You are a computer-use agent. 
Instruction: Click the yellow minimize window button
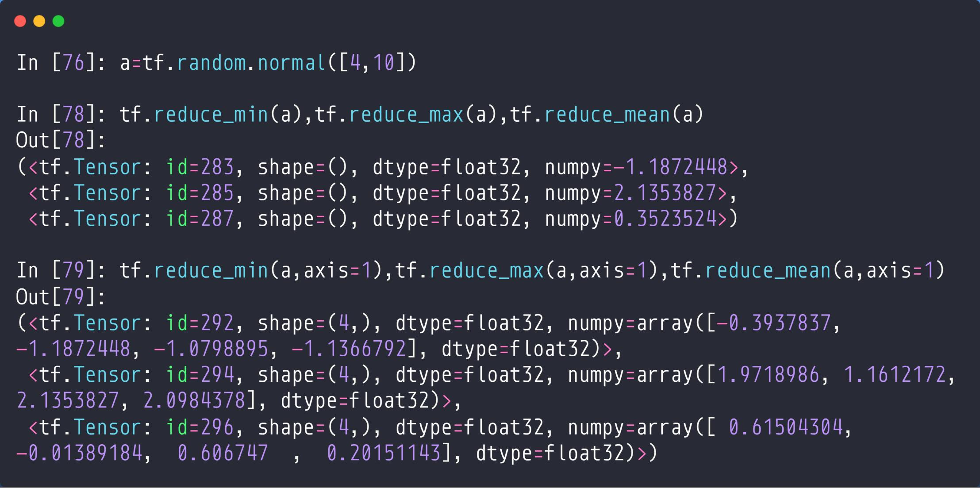click(x=39, y=20)
